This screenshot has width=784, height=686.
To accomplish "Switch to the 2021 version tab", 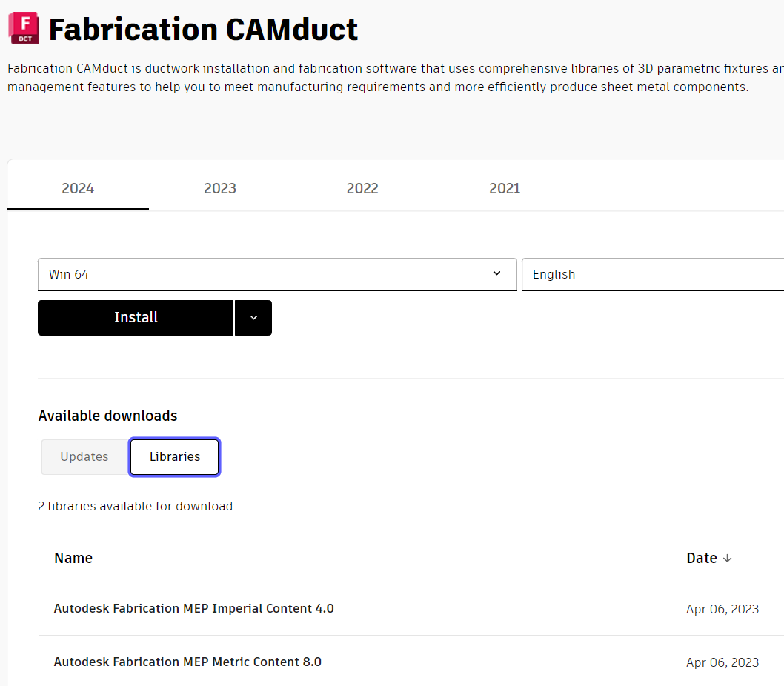I will point(505,188).
